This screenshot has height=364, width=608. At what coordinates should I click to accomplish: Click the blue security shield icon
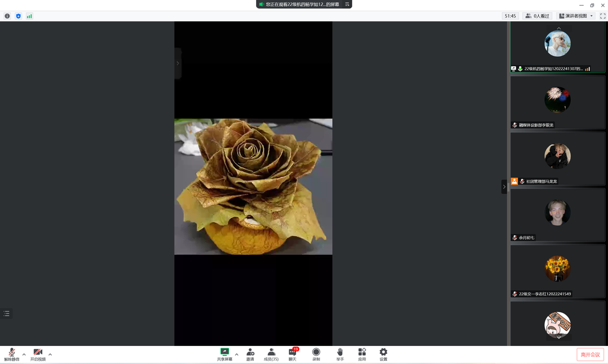pyautogui.click(x=19, y=16)
